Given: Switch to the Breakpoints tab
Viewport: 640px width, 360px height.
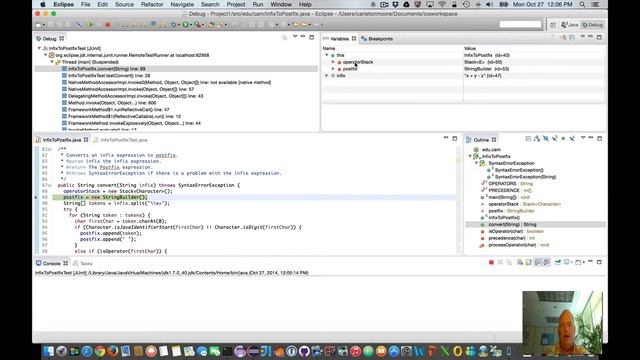Looking at the screenshot, I should click(377, 39).
